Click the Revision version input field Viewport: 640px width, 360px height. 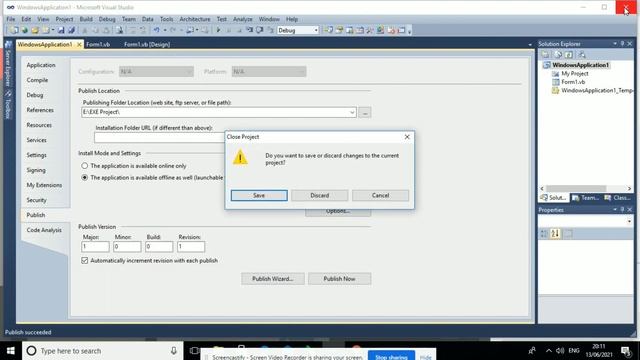(191, 247)
